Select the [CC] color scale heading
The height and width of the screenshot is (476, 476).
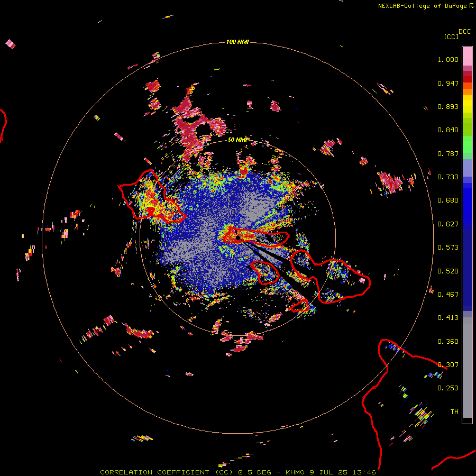click(451, 36)
